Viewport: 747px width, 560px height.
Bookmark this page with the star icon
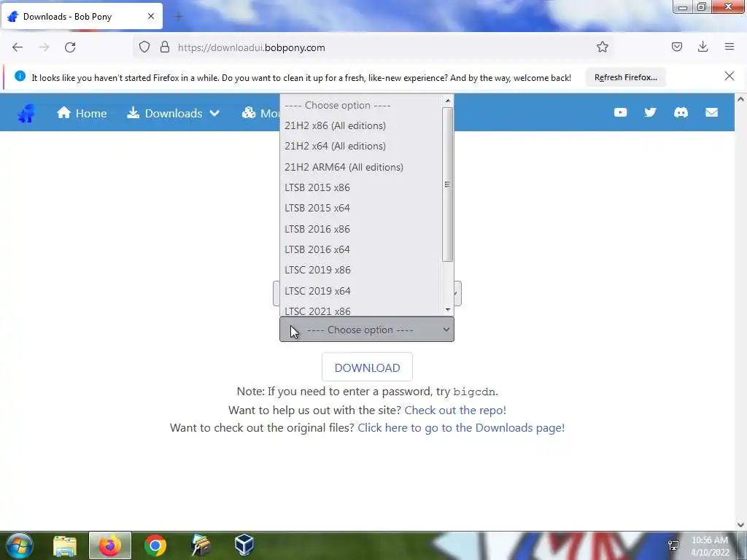point(602,47)
